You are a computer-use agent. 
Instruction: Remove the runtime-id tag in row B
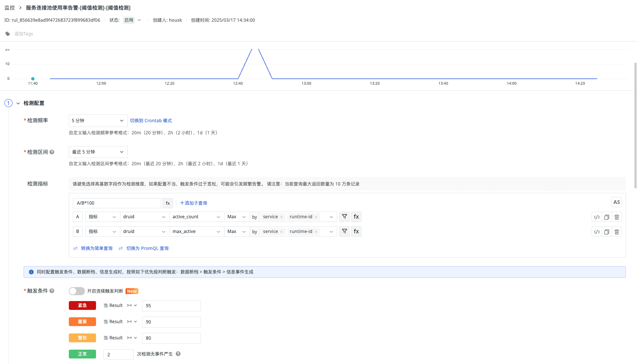pyautogui.click(x=316, y=232)
